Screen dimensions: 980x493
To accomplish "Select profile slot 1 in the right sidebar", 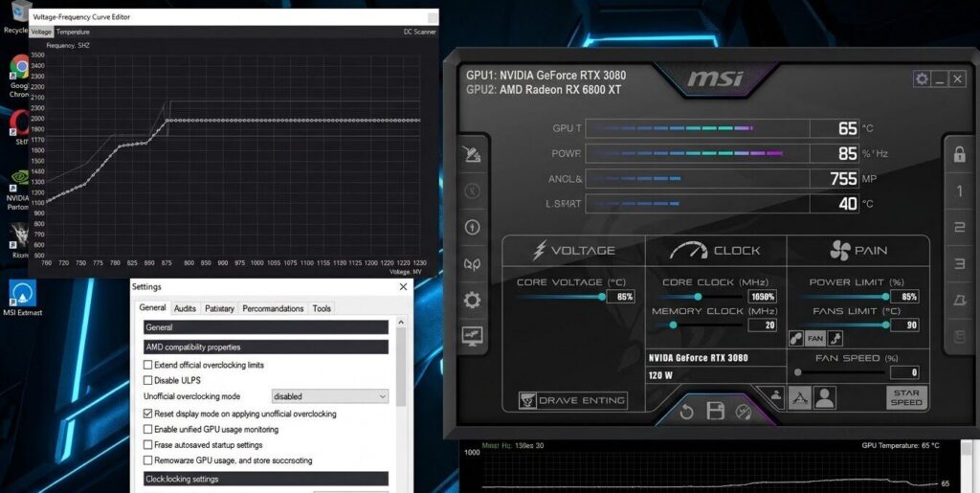I will pos(959,191).
